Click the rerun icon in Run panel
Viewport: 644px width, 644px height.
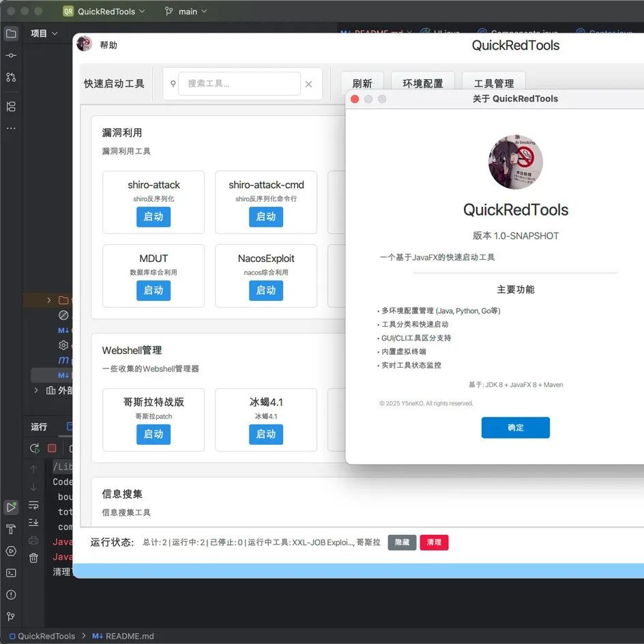click(x=35, y=448)
